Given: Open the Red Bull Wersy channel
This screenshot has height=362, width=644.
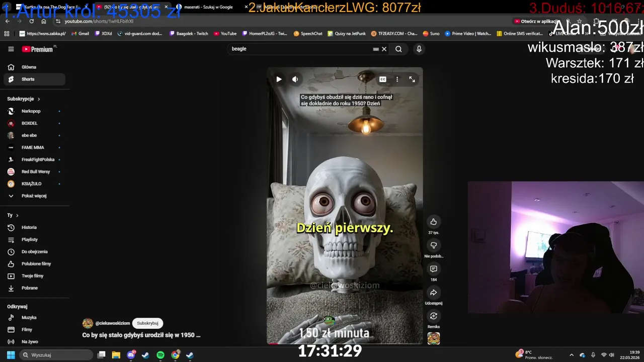Looking at the screenshot, I should (x=34, y=171).
